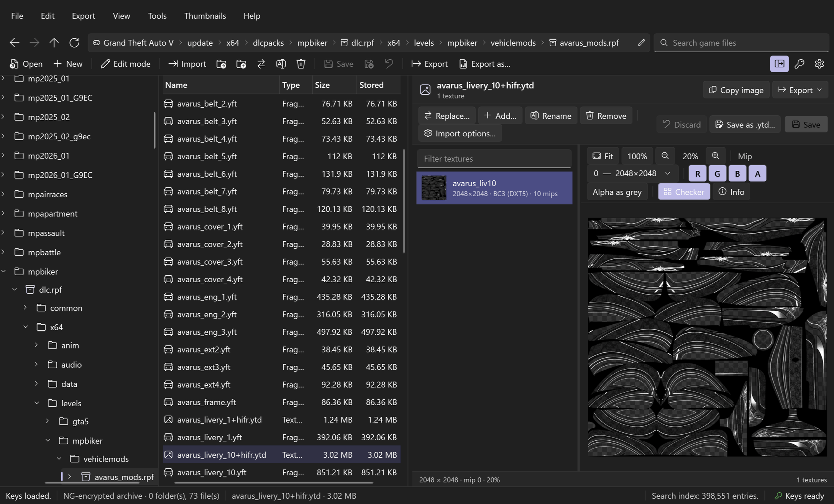Open Import options...
The width and height of the screenshot is (834, 504).
460,133
